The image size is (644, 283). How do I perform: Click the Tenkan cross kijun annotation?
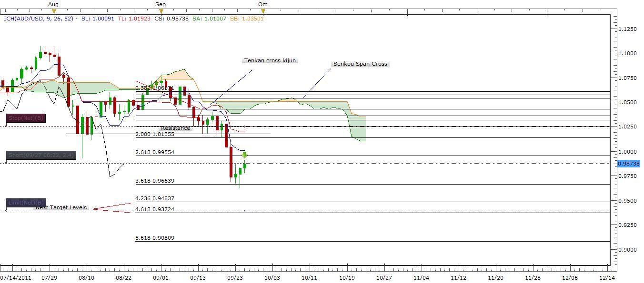click(x=270, y=61)
